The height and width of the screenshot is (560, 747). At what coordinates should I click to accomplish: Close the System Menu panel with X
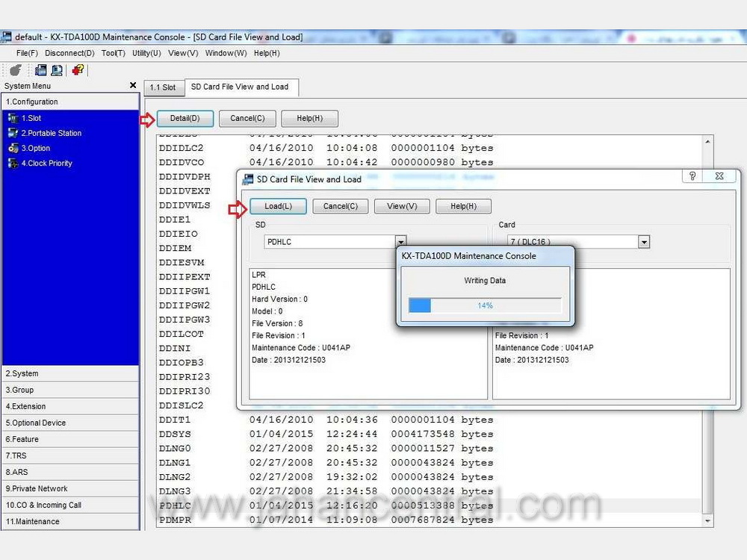tap(133, 86)
